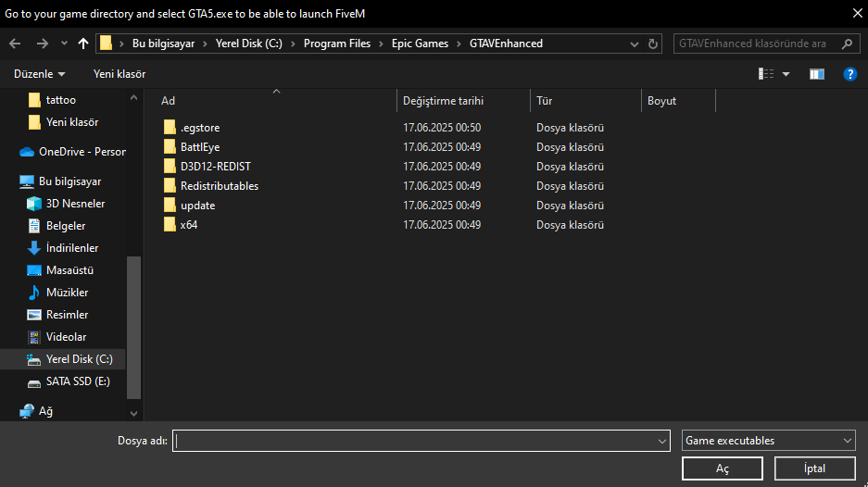Viewport: 868px width, 487px height.
Task: Open the Düzenle menu
Action: [x=39, y=74]
